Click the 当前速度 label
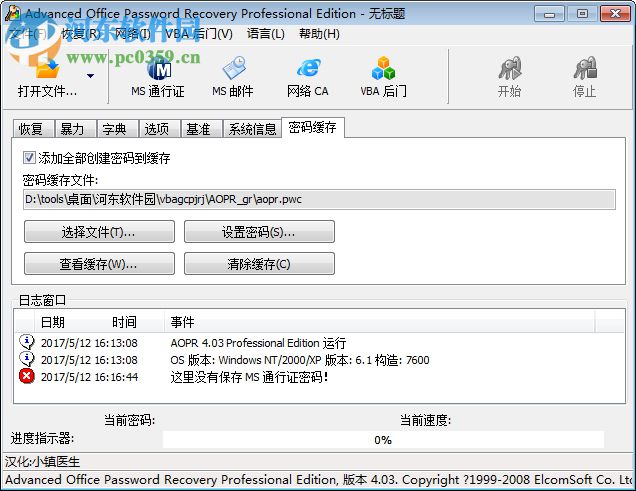 tap(425, 420)
